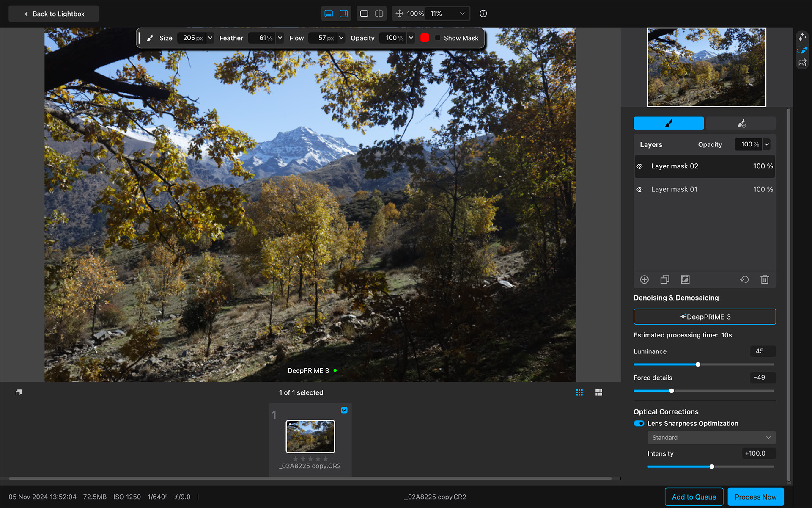Screen dimensions: 812x508
Task: Click the Process Now button
Action: (755, 497)
